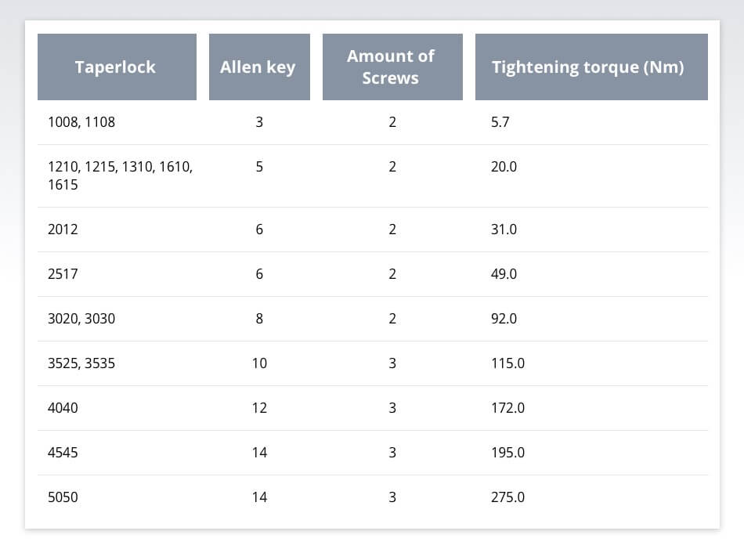The height and width of the screenshot is (560, 744).
Task: Click the 4040 taperlock entry
Action: click(63, 408)
